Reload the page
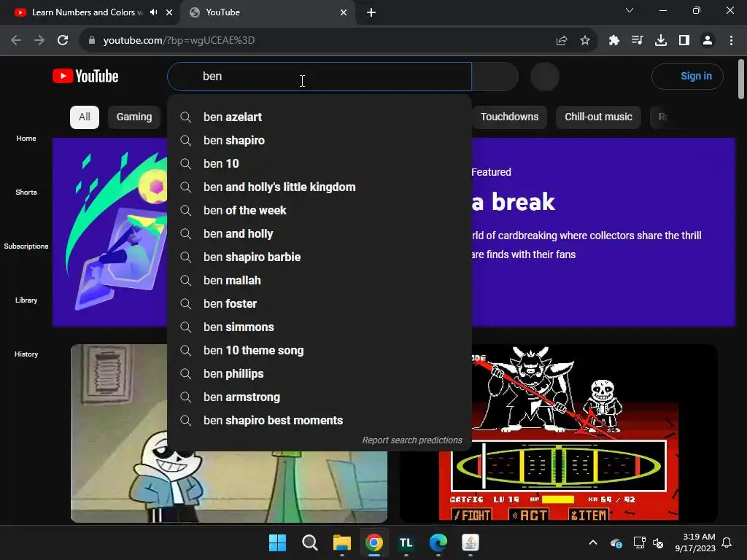 click(x=63, y=41)
